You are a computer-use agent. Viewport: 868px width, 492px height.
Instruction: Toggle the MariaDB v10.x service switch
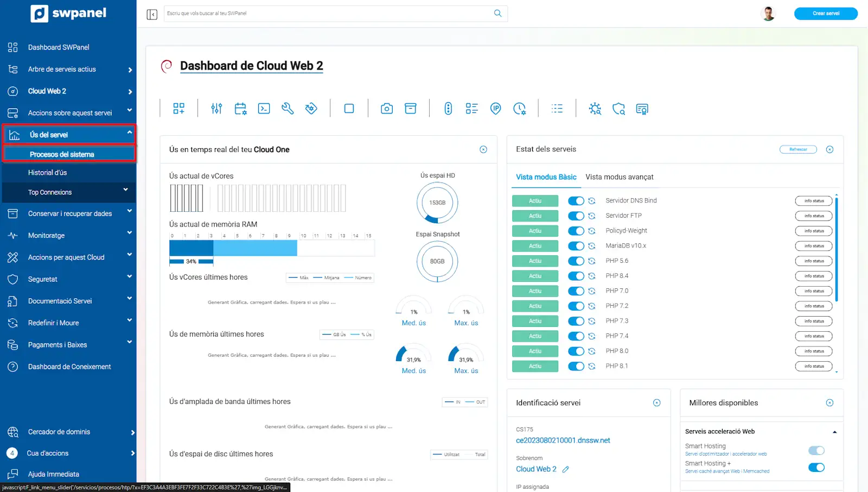point(576,246)
